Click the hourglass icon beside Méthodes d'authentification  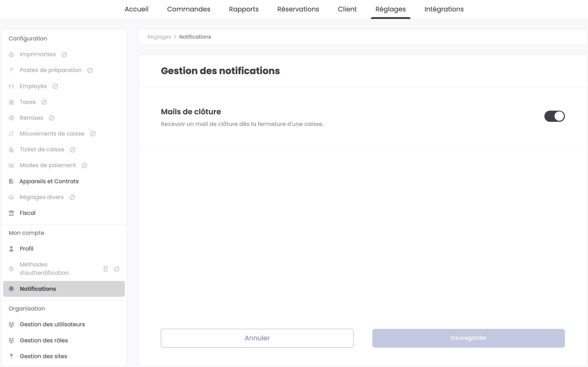pyautogui.click(x=105, y=269)
